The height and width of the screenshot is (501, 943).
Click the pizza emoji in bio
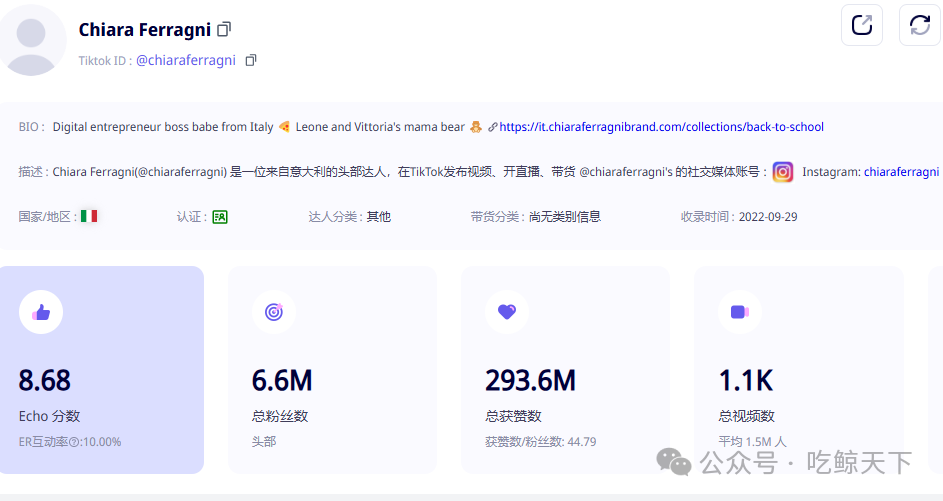pyautogui.click(x=284, y=127)
